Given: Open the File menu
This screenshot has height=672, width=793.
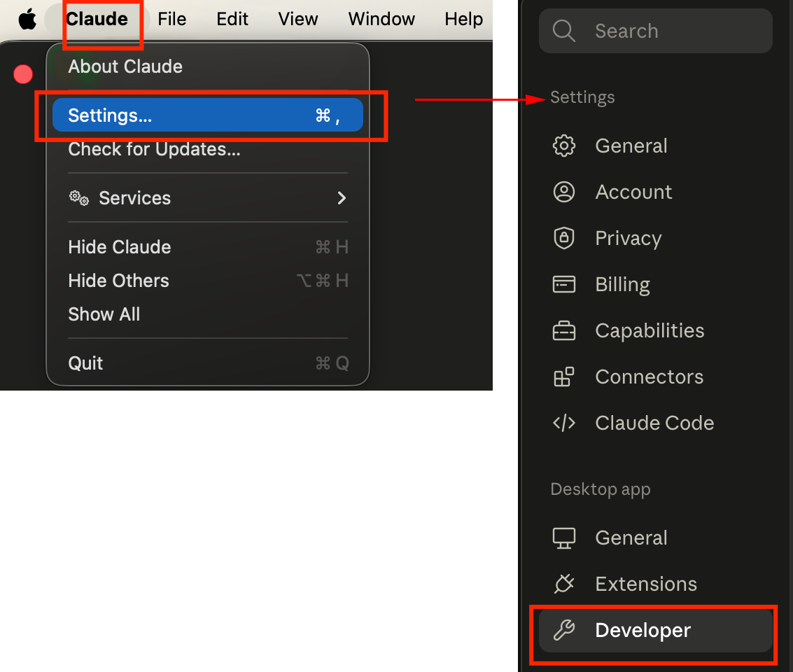Looking at the screenshot, I should [172, 19].
